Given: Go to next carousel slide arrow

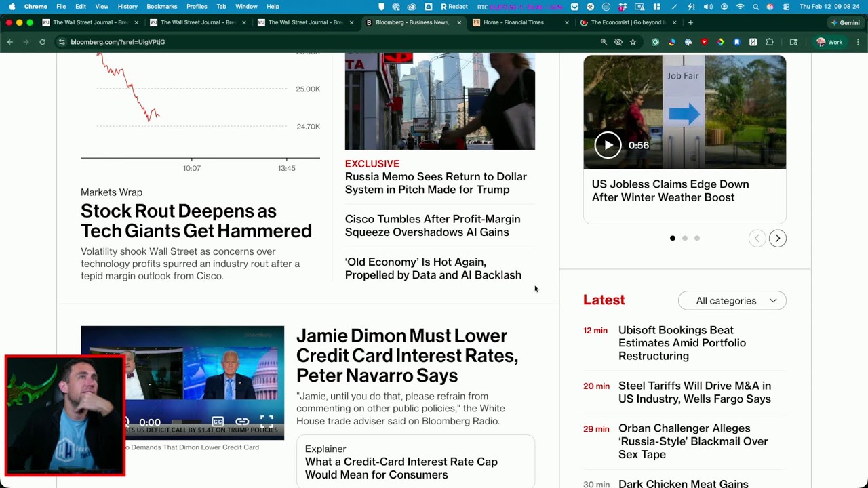Looking at the screenshot, I should (x=777, y=238).
